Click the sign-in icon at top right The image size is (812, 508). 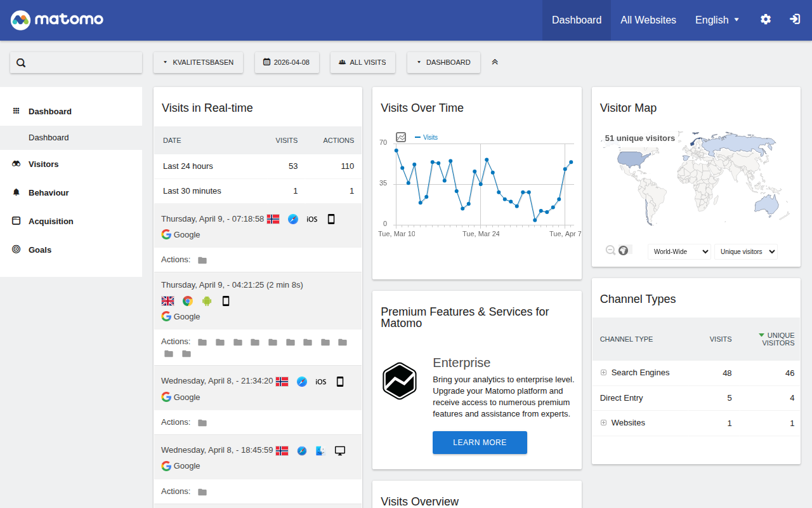point(795,20)
